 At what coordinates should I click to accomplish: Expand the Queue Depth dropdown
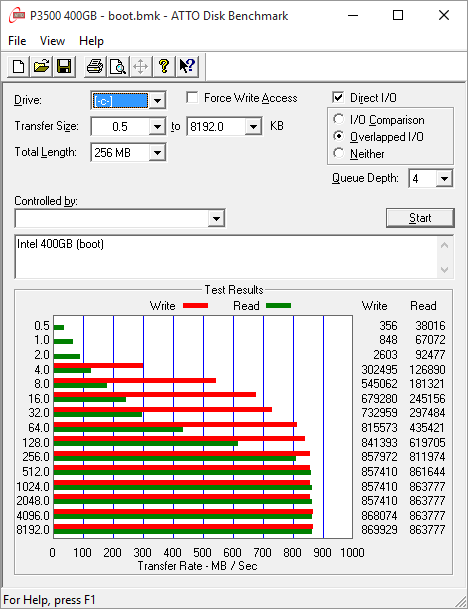[x=444, y=179]
